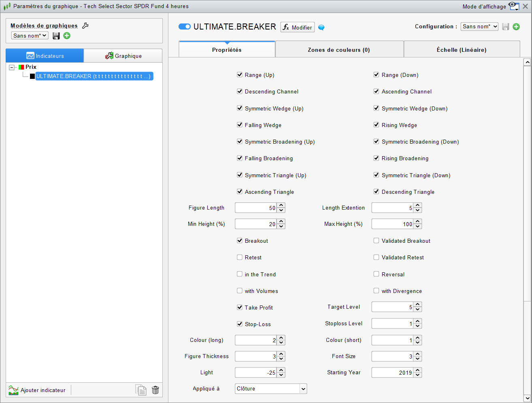Uncheck the Breakout checkbox

[240, 240]
